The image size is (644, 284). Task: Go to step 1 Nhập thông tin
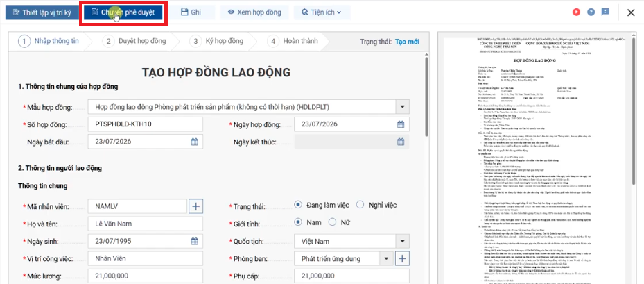tap(49, 41)
